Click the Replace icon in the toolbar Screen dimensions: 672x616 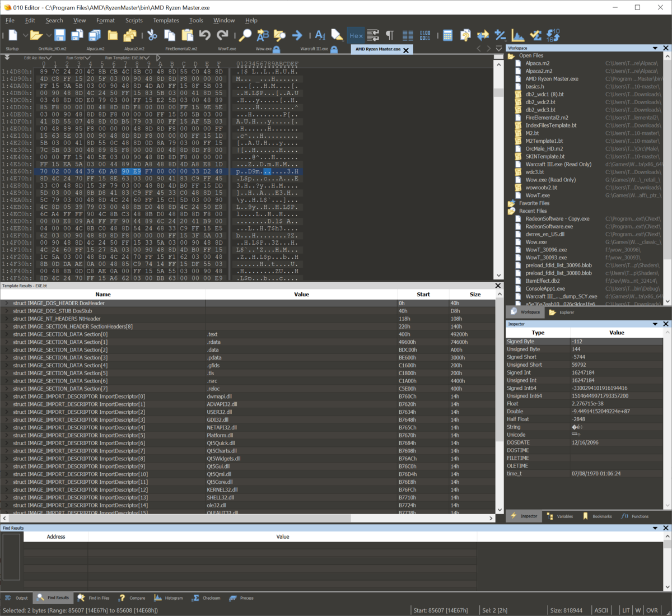(x=263, y=35)
